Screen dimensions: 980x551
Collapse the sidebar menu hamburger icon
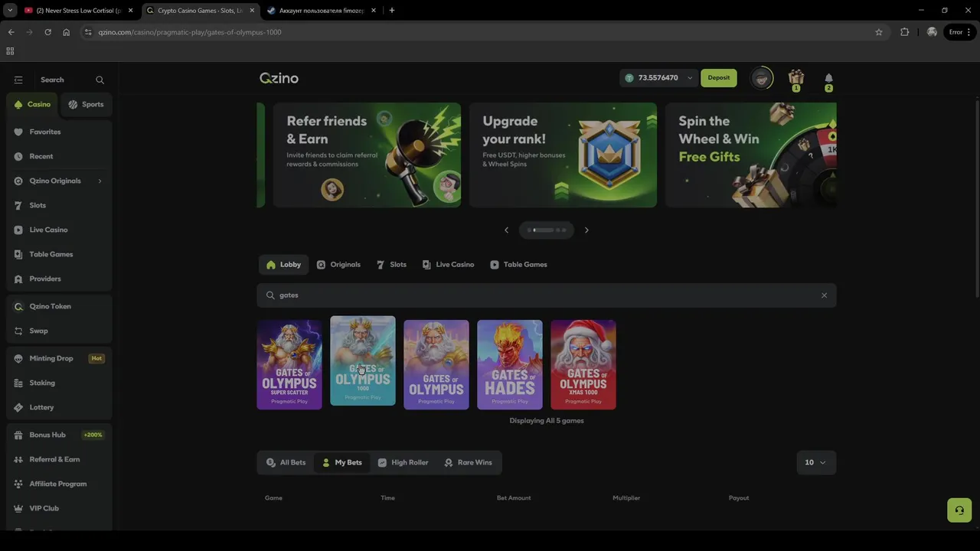18,80
